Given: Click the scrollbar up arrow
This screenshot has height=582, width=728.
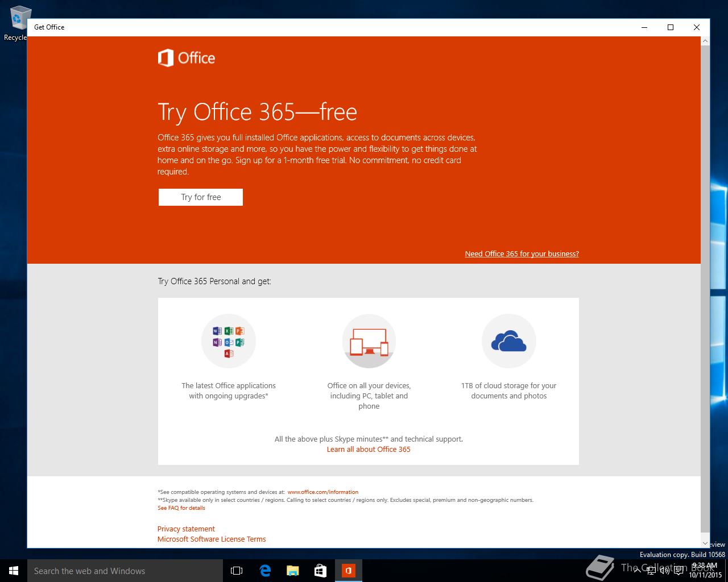Looking at the screenshot, I should pos(705,41).
